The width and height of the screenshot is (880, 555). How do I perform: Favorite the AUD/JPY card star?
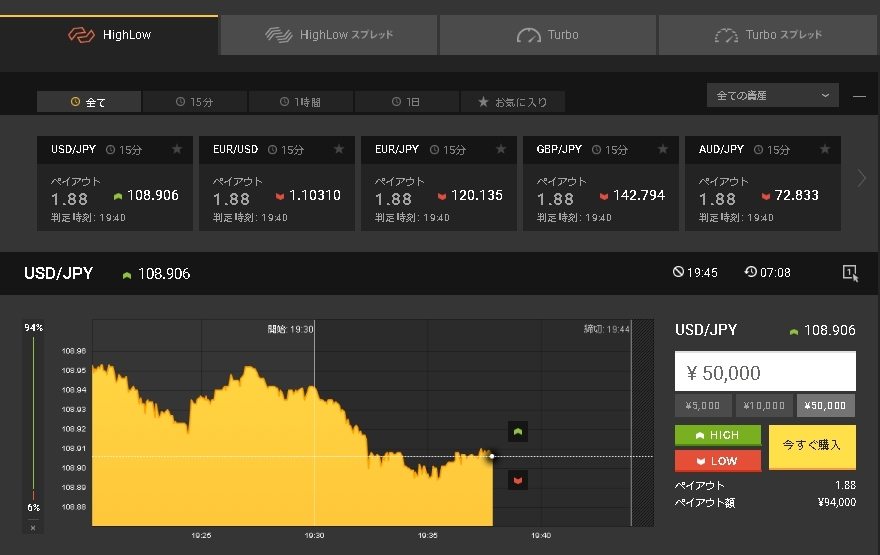(825, 149)
